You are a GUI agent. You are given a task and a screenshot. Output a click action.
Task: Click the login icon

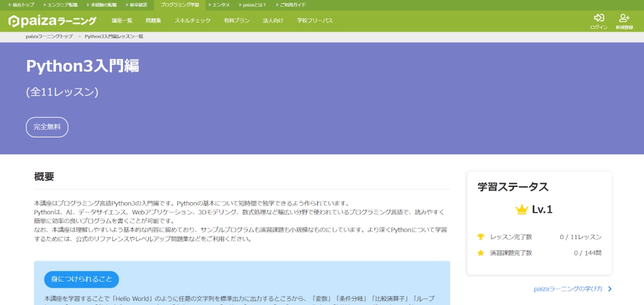(599, 18)
